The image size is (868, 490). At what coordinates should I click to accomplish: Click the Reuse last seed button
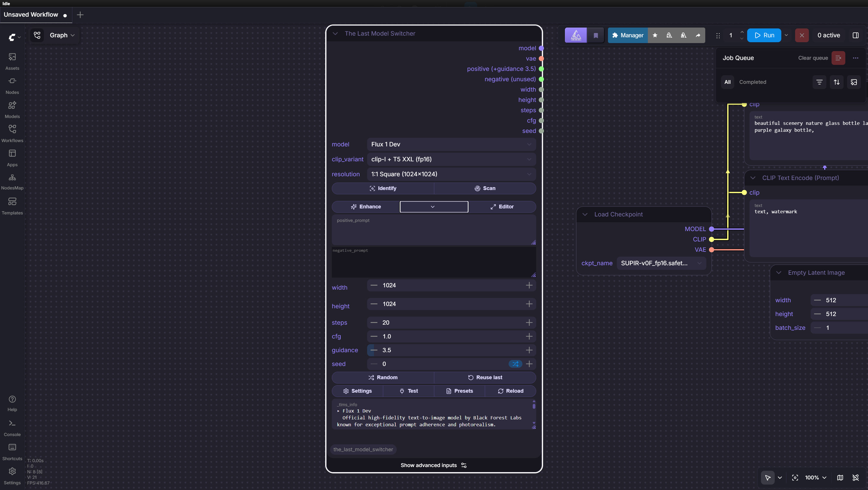point(485,377)
